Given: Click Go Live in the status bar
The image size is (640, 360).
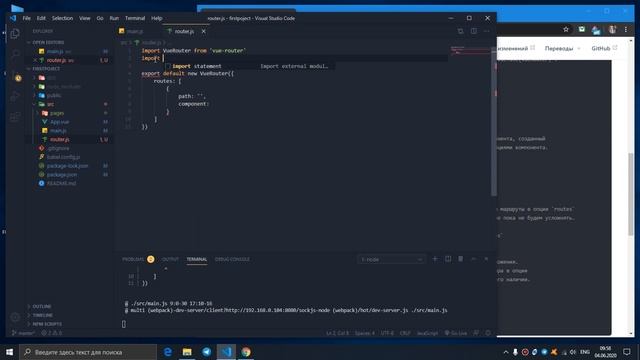Looking at the screenshot, I should point(456,333).
